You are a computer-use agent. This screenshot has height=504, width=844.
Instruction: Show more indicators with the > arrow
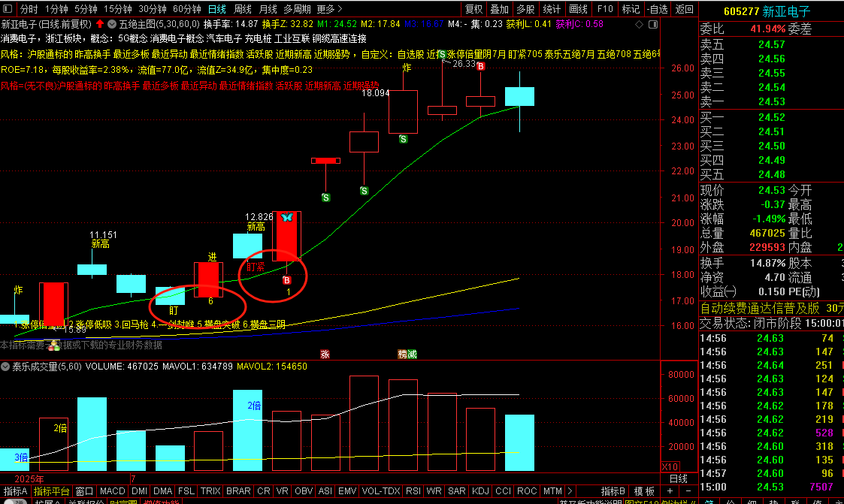tap(570, 491)
